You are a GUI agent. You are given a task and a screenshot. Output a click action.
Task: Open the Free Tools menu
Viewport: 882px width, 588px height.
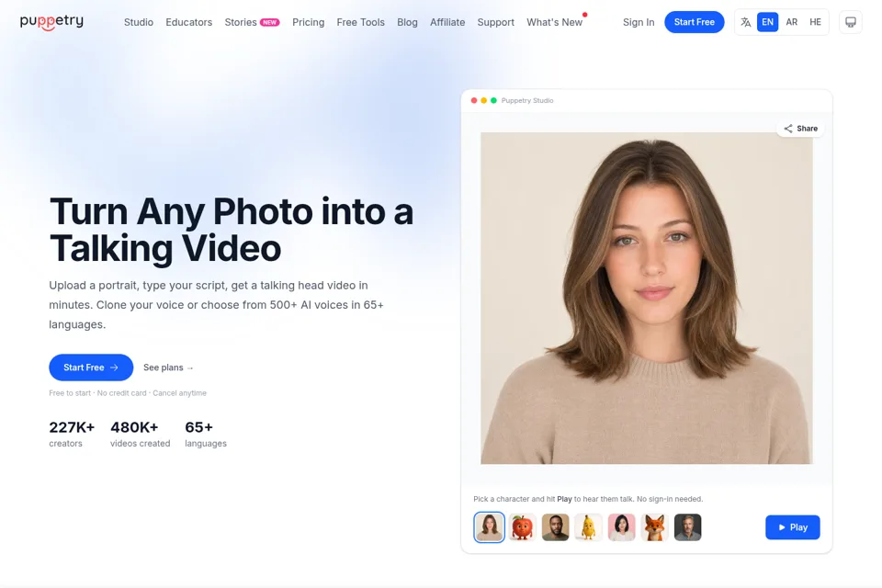pos(360,22)
